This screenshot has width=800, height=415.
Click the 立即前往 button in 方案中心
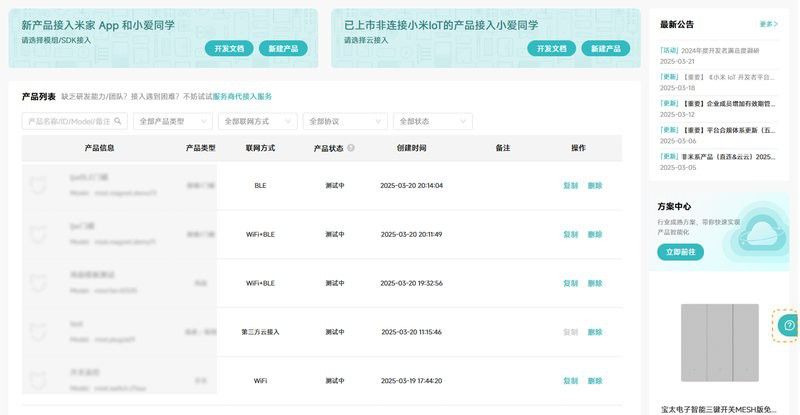681,252
